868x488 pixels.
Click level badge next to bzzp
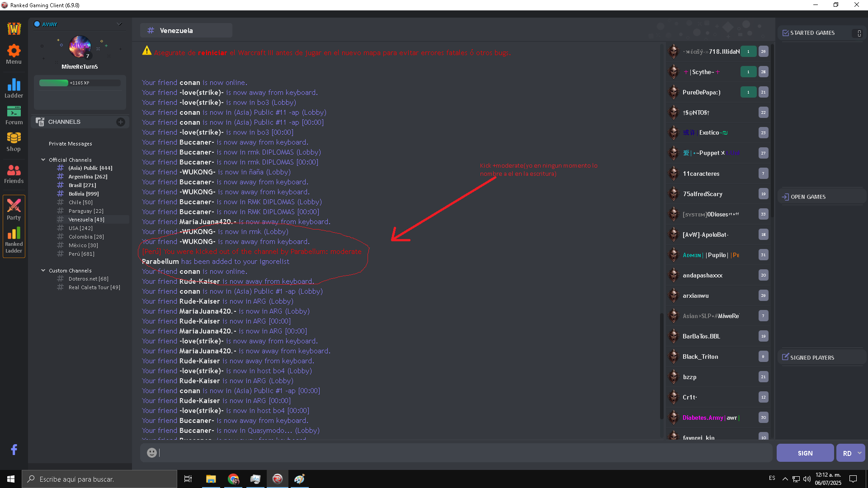[763, 377]
